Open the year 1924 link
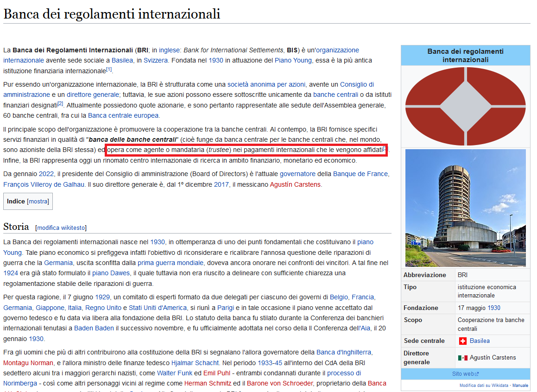The image size is (537, 392). click(11, 273)
